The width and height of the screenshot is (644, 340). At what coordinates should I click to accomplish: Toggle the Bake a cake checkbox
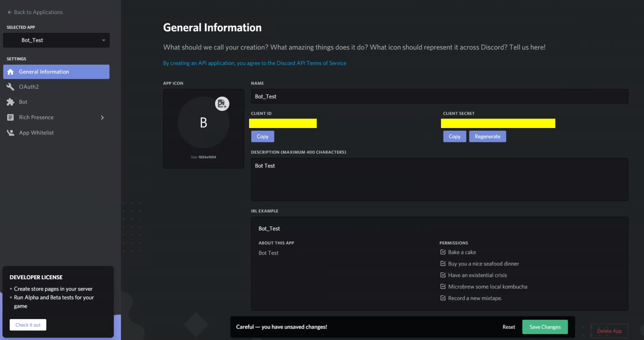(443, 252)
